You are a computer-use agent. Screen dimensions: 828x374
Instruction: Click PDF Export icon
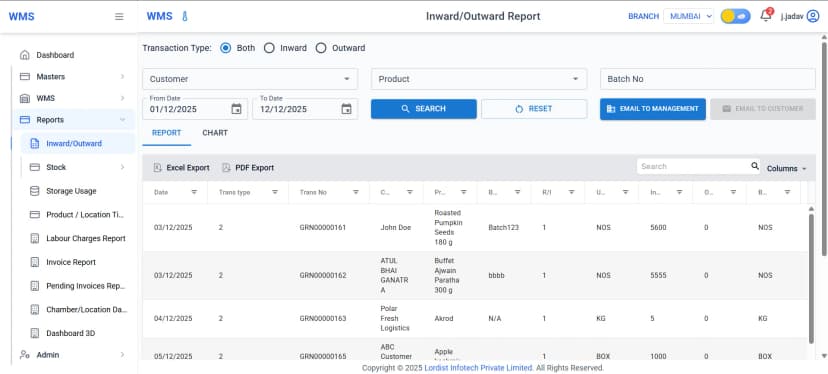[x=226, y=167]
